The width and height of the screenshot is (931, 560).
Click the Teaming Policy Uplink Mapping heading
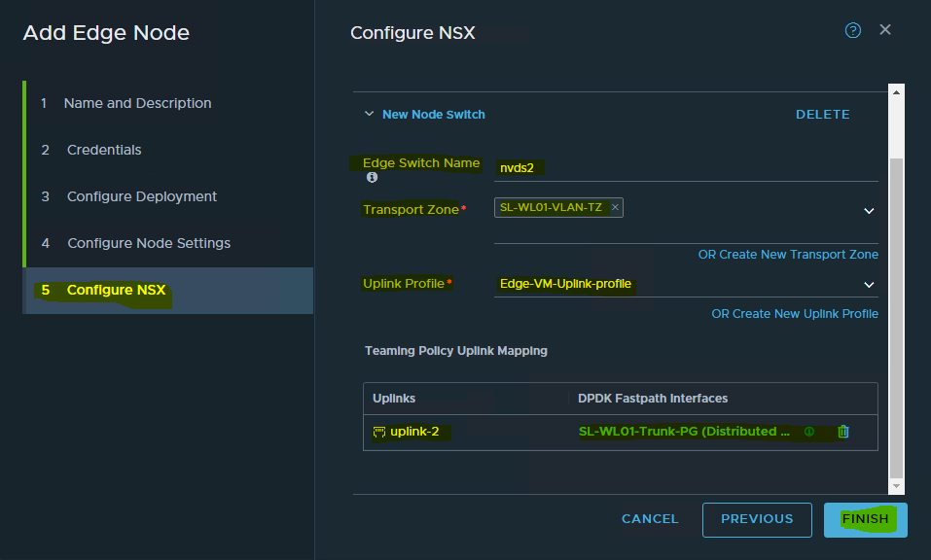(x=456, y=351)
